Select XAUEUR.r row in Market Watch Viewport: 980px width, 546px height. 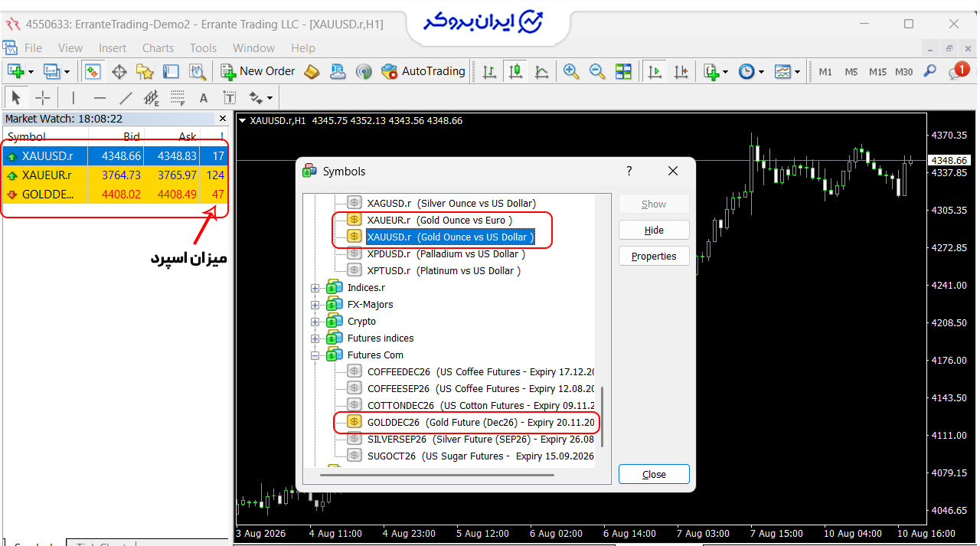(116, 175)
